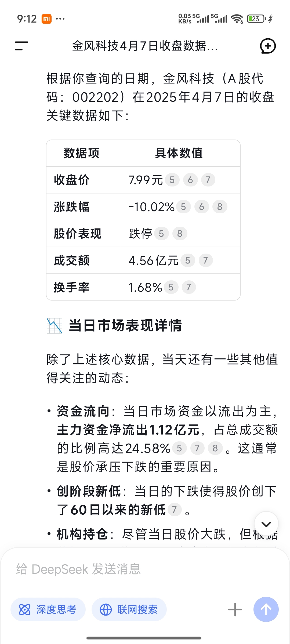This screenshot has width=290, height=644.
Task: Open citation 5 in the 换手率 row
Action: (x=171, y=287)
